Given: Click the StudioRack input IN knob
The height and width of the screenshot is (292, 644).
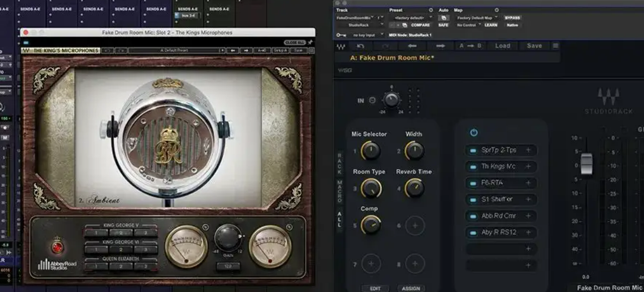Looking at the screenshot, I should pos(391,100).
